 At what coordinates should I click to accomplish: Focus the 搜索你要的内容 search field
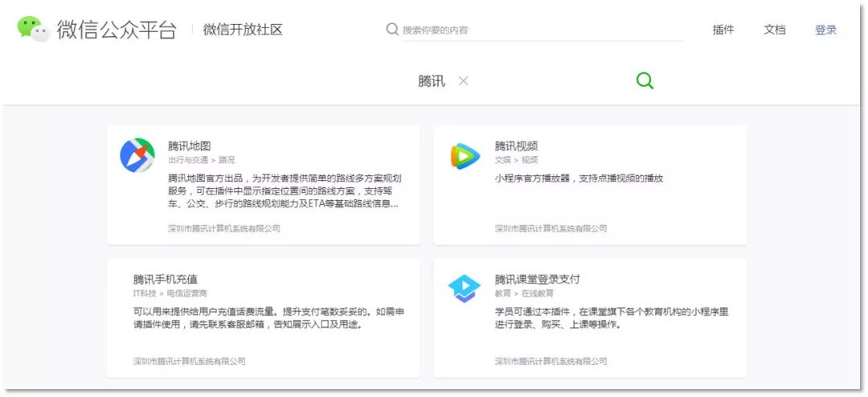click(542, 30)
